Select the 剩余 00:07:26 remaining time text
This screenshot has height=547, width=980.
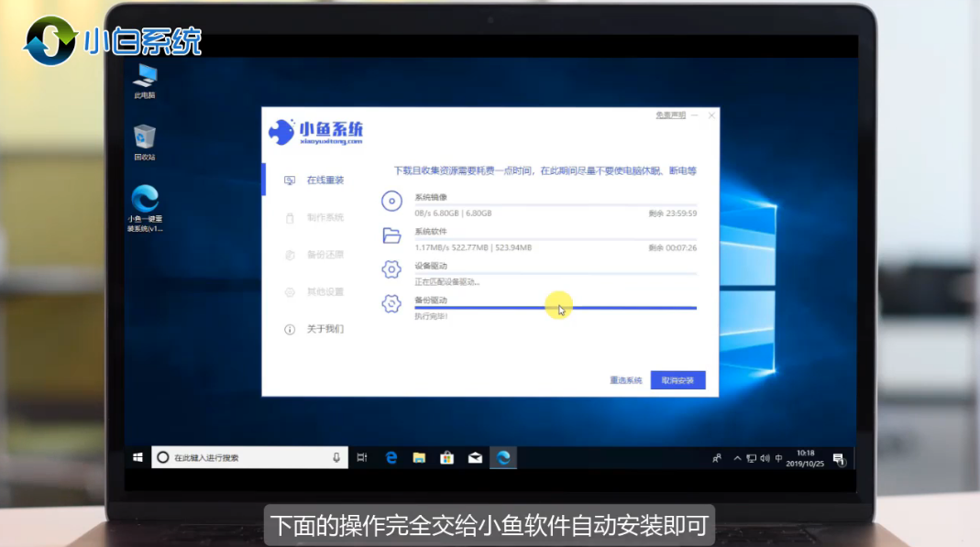pyautogui.click(x=673, y=248)
